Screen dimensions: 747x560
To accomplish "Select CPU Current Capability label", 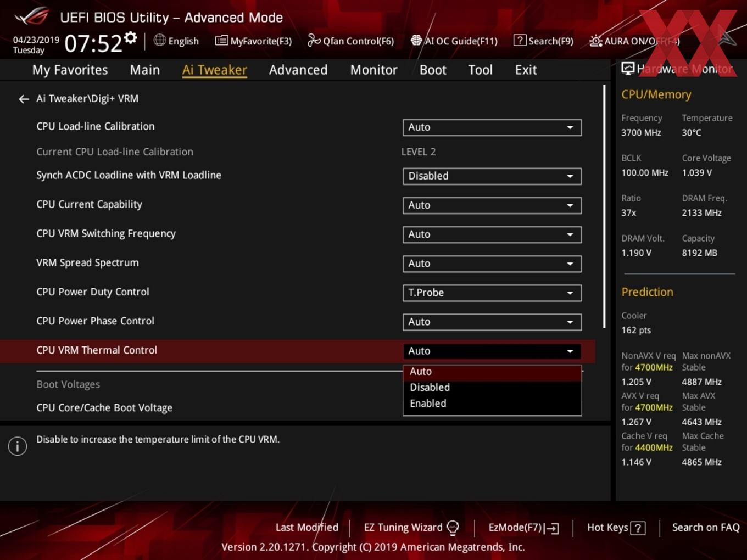I will [89, 204].
